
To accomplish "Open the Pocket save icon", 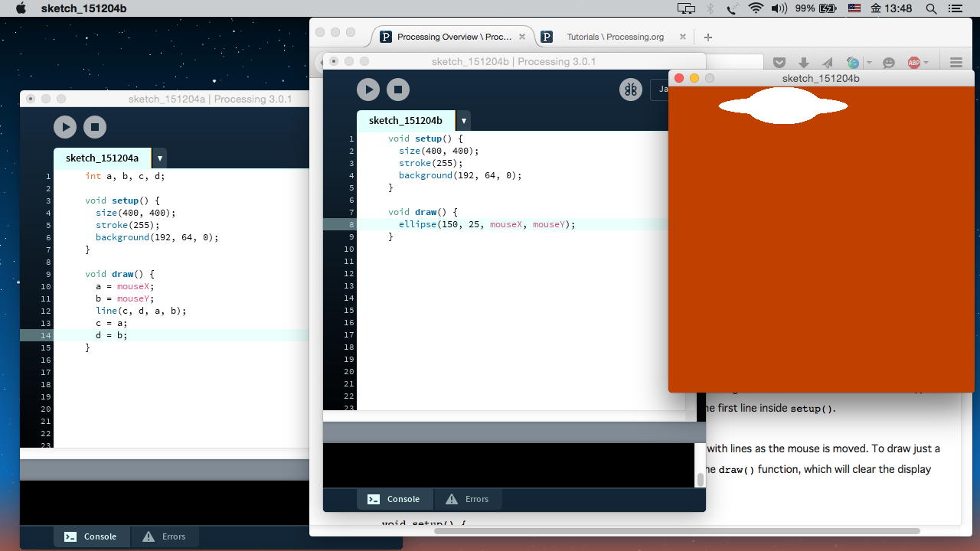I will tap(779, 63).
